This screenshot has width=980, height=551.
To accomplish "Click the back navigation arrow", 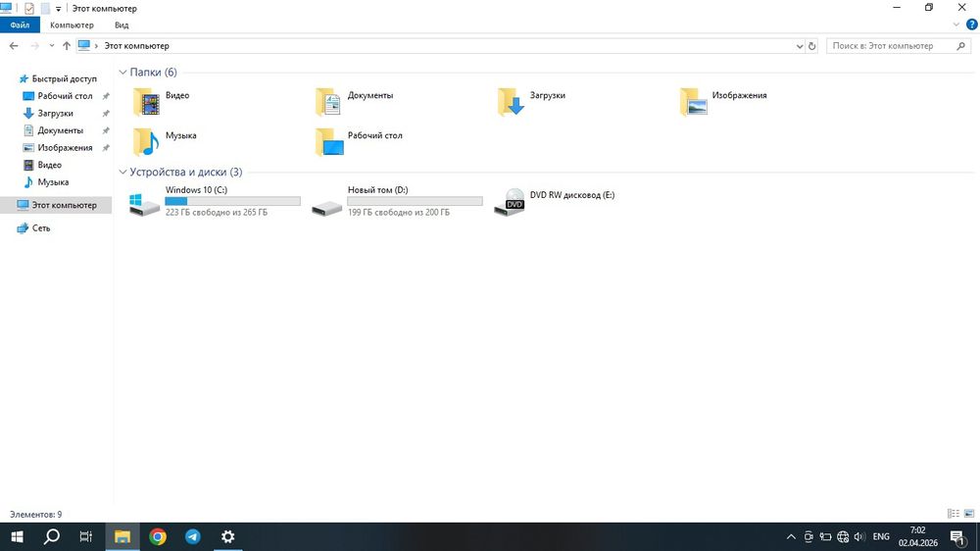I will 14,46.
